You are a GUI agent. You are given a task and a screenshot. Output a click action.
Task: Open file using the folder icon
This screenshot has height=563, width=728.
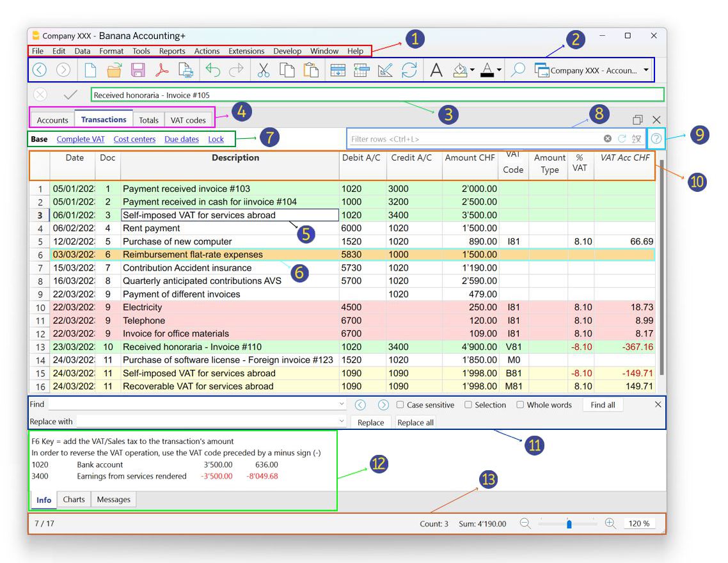click(x=114, y=70)
